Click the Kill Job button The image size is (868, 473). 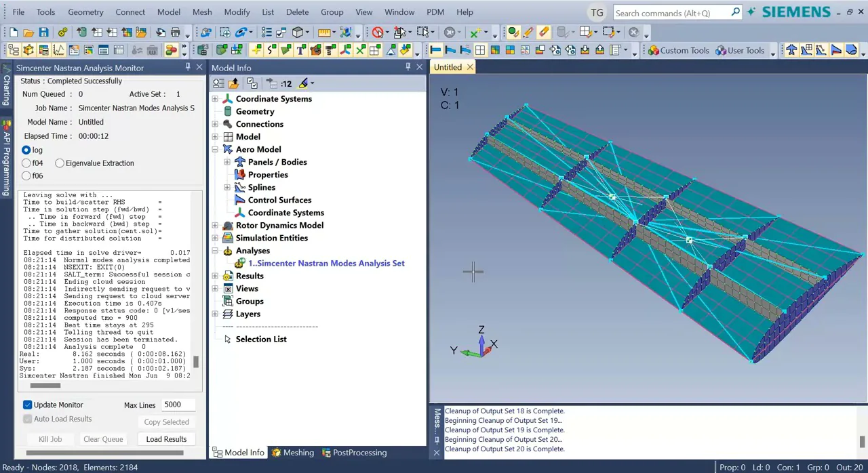[x=50, y=439]
